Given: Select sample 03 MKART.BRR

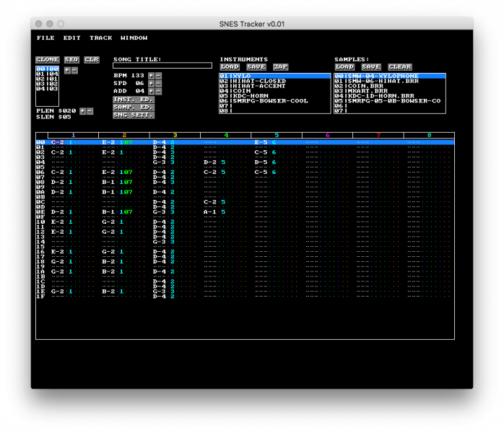Looking at the screenshot, I should coord(390,91).
